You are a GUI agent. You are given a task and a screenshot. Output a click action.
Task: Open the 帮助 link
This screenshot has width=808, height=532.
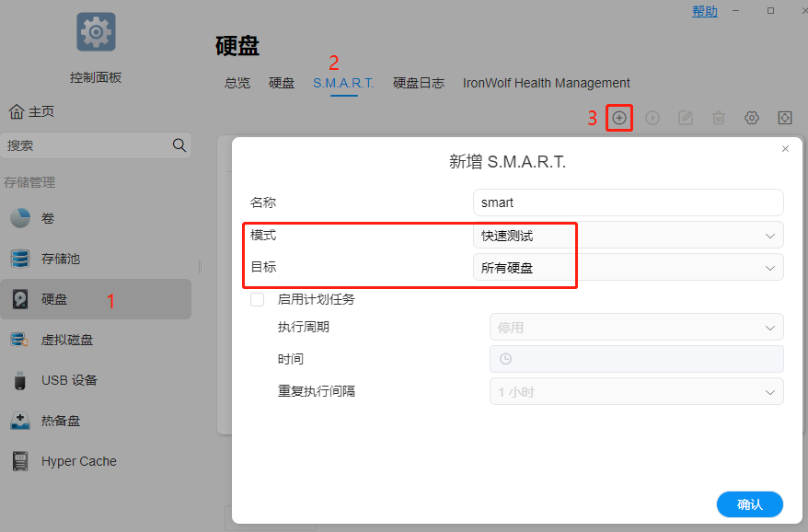pyautogui.click(x=704, y=11)
